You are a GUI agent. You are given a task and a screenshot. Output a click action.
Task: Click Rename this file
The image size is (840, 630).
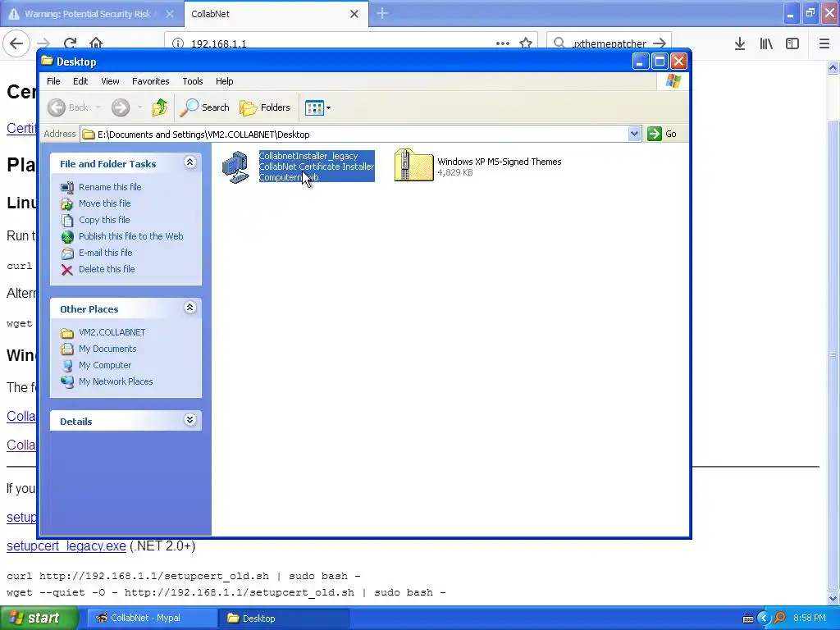click(x=110, y=187)
